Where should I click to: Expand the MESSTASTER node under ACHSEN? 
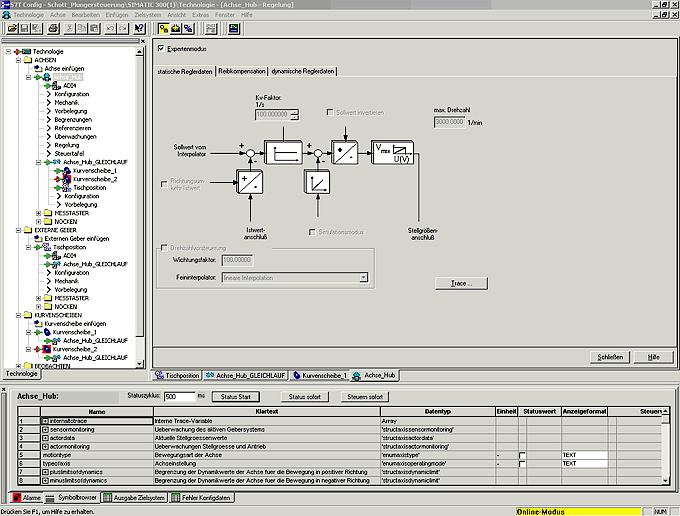tap(38, 213)
